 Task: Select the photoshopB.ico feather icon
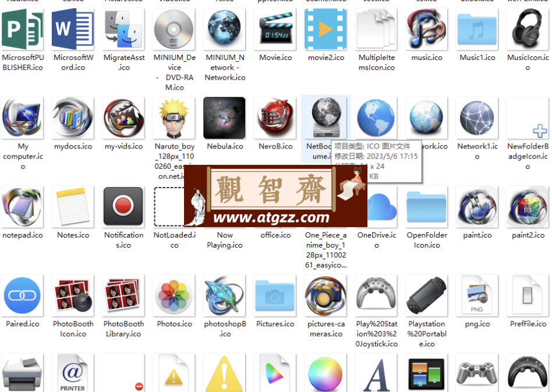click(x=225, y=295)
